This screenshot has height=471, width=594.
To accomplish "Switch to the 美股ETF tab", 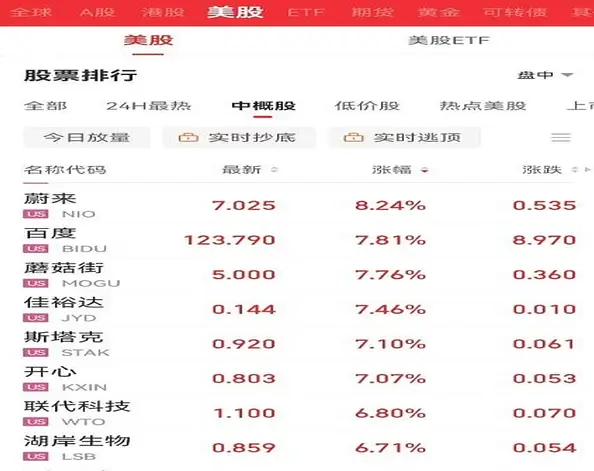I will (x=449, y=40).
